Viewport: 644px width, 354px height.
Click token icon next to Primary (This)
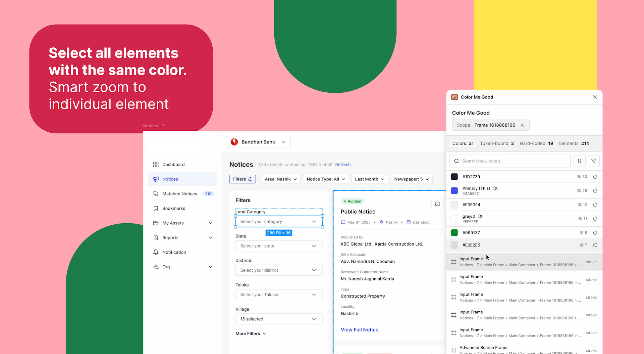pyautogui.click(x=495, y=188)
